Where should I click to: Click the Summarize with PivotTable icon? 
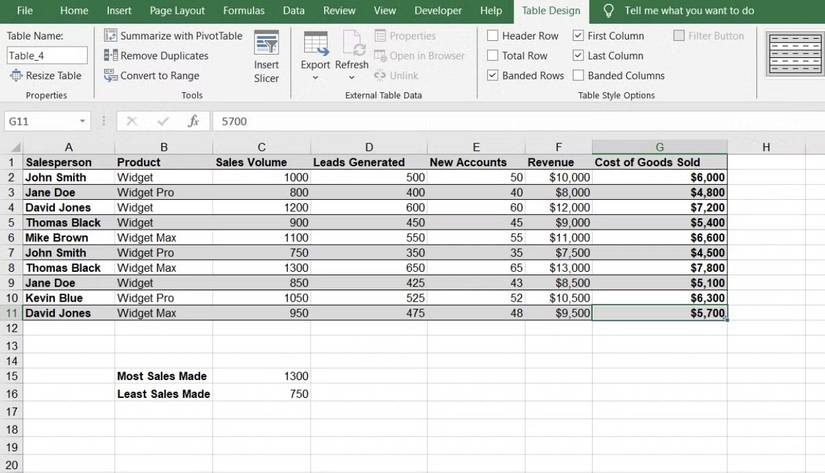pos(111,36)
